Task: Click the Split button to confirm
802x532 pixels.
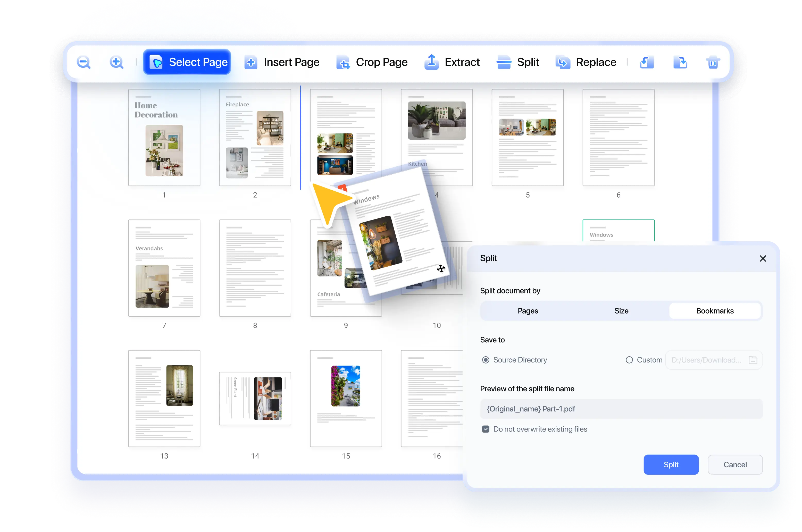Action: click(671, 465)
